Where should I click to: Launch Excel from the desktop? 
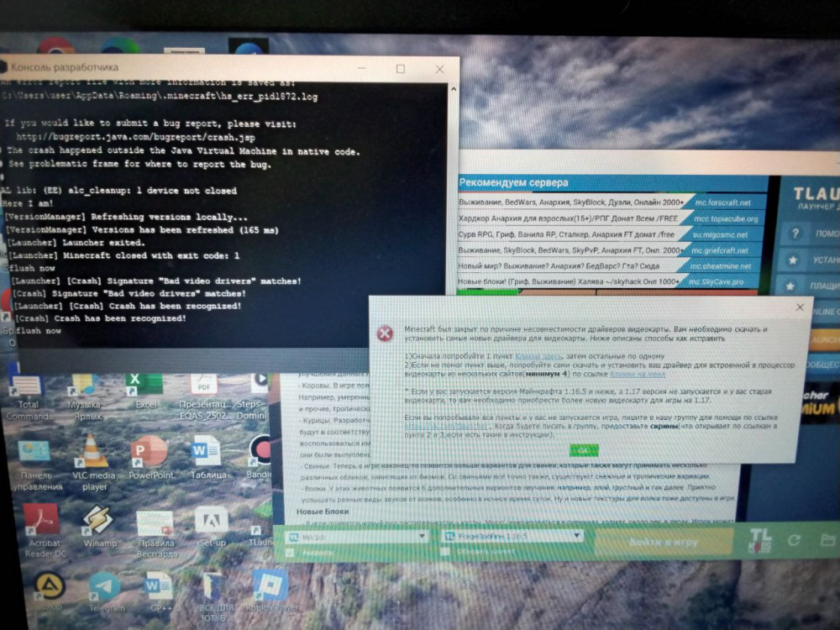click(x=145, y=391)
